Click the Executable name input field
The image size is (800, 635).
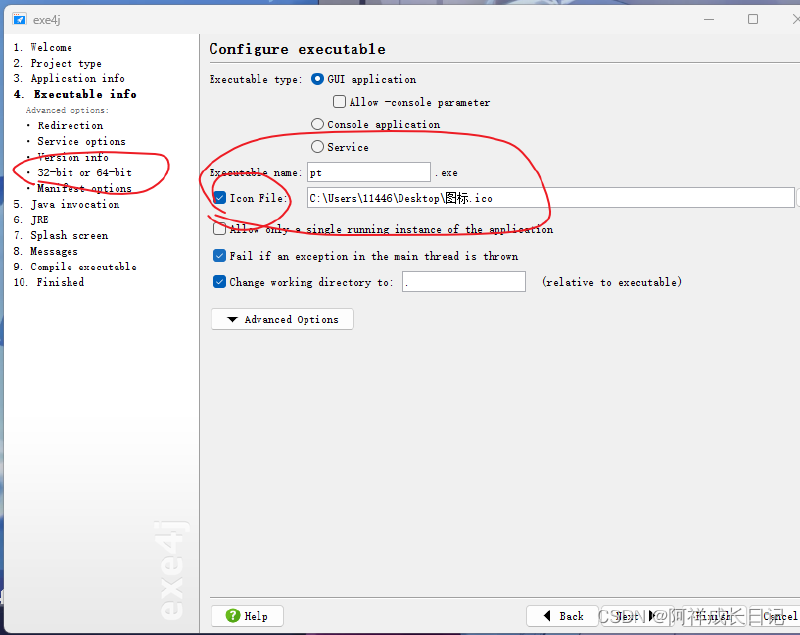(x=369, y=172)
